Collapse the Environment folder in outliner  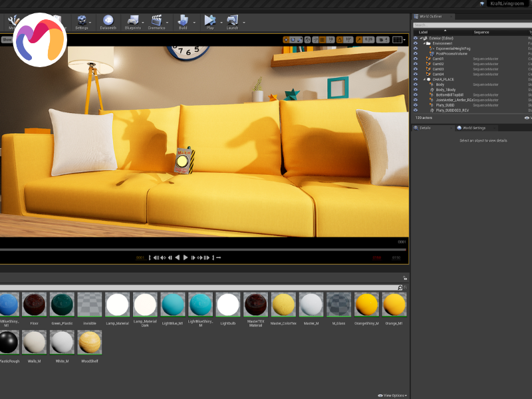pyautogui.click(x=424, y=43)
